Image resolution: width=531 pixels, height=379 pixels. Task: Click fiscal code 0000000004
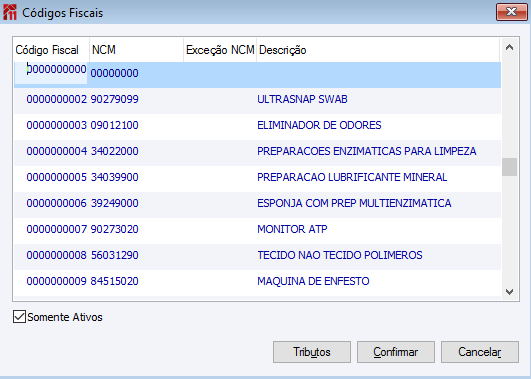[57, 151]
